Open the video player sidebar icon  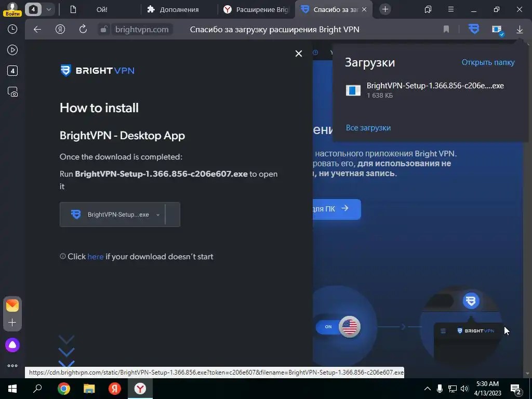[x=12, y=50]
